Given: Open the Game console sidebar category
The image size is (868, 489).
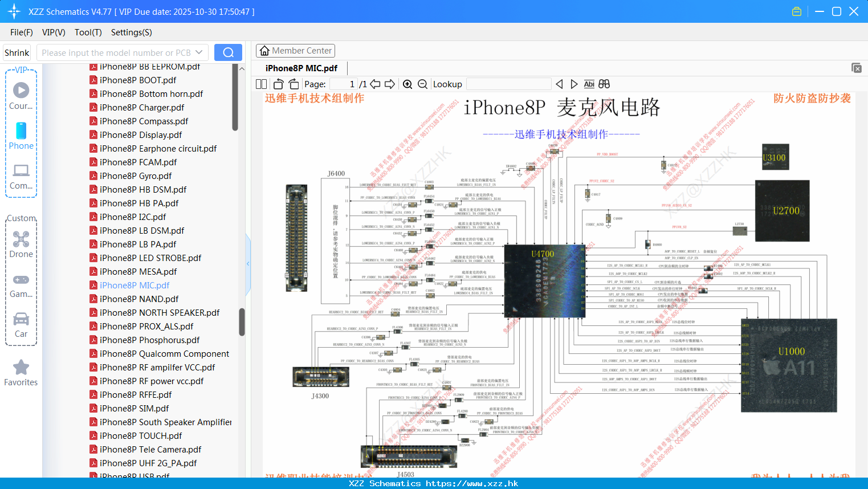Looking at the screenshot, I should point(21,285).
